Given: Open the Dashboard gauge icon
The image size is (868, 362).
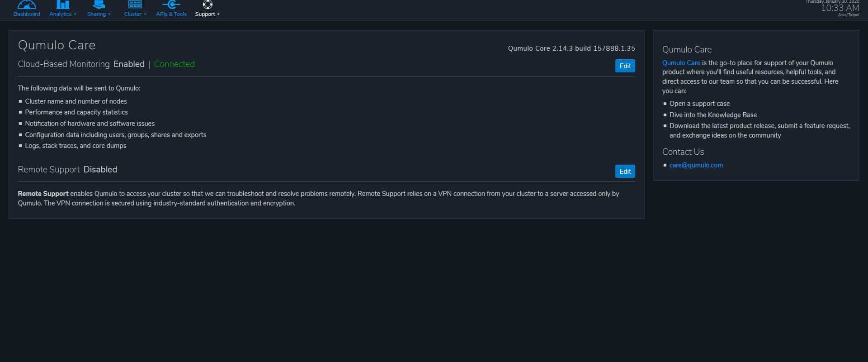Looking at the screenshot, I should click(x=26, y=5).
